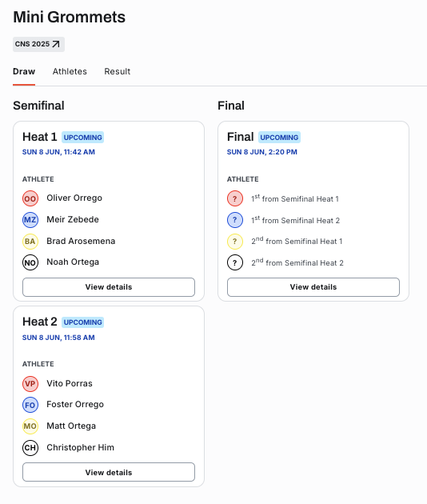Click Christopher Him's CH avatar badge

[30, 448]
